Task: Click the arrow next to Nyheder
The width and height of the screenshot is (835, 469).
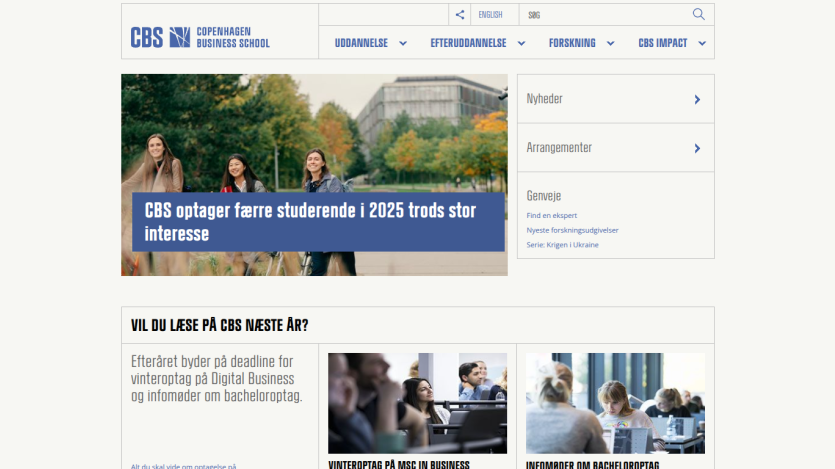Action: click(697, 100)
